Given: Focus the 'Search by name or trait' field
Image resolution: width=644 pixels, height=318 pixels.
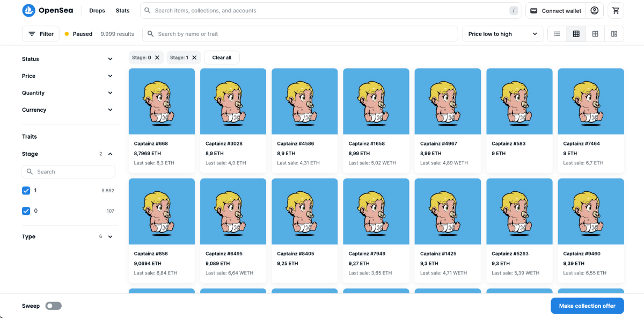Looking at the screenshot, I should [x=300, y=34].
